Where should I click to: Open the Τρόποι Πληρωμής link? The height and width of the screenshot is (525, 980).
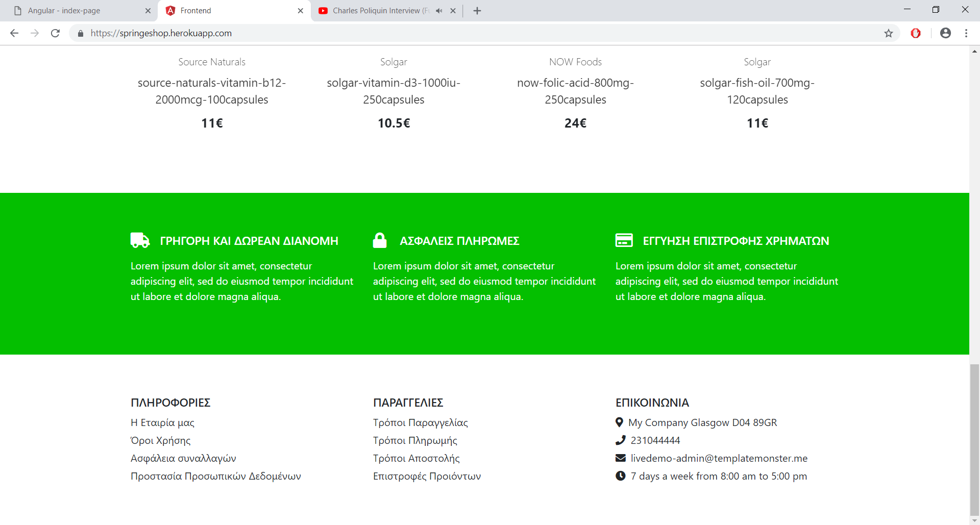[x=415, y=440]
